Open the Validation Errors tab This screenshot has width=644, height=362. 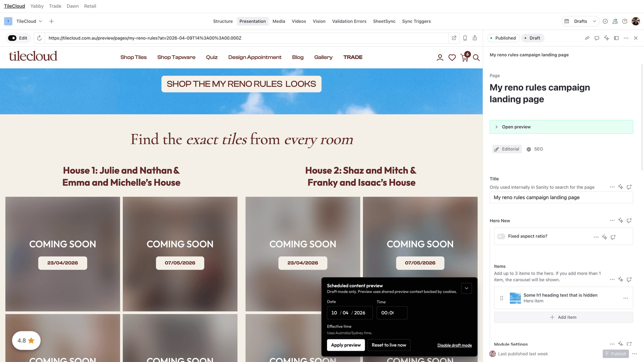tap(349, 21)
